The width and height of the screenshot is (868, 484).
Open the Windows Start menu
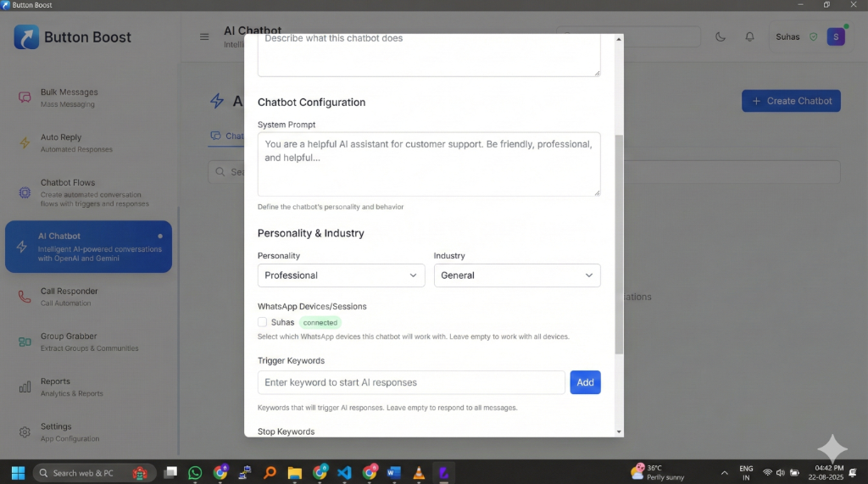click(x=18, y=473)
